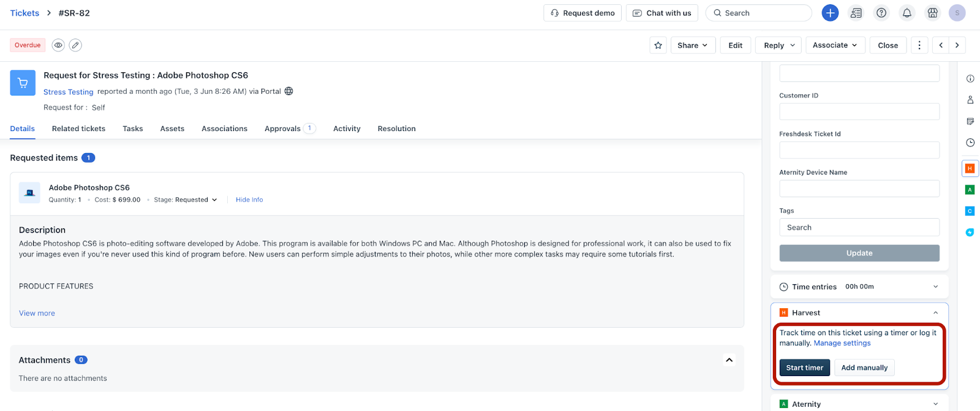Open the Associate dropdown

click(x=835, y=45)
